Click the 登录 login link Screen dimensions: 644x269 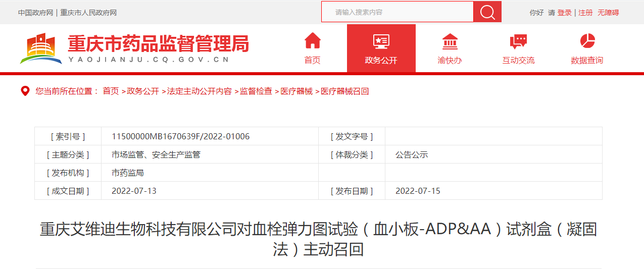coord(564,13)
